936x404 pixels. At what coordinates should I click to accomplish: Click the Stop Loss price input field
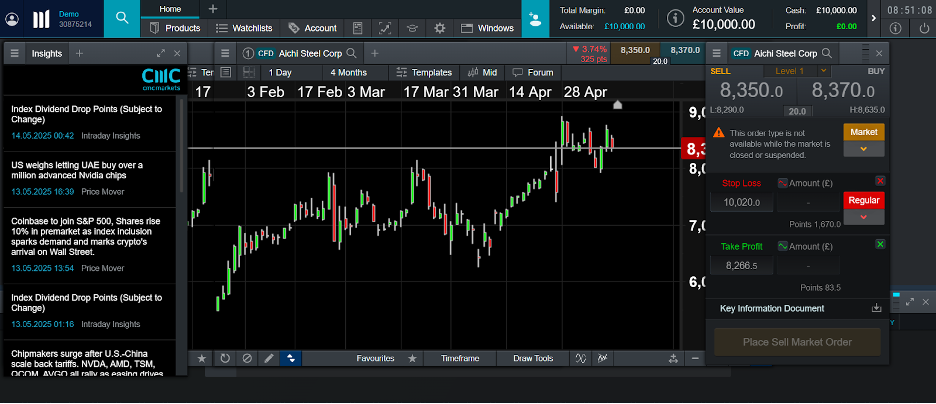pyautogui.click(x=741, y=202)
